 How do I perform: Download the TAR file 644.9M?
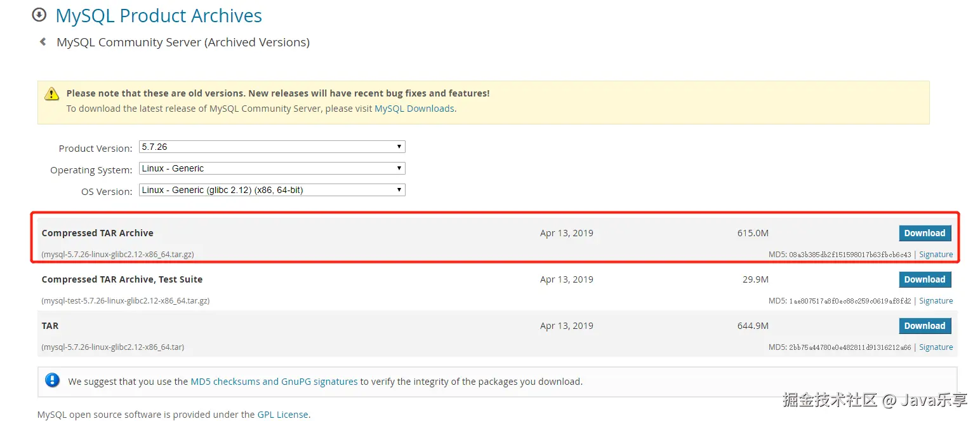tap(925, 326)
